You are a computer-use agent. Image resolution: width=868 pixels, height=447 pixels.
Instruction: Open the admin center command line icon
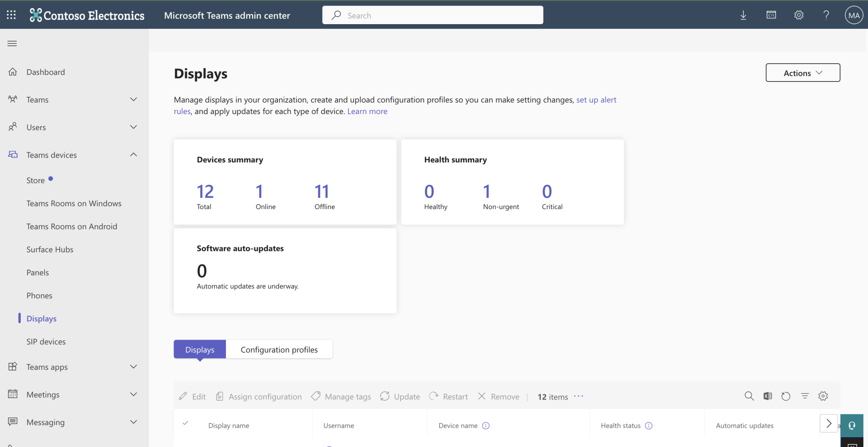pyautogui.click(x=771, y=15)
